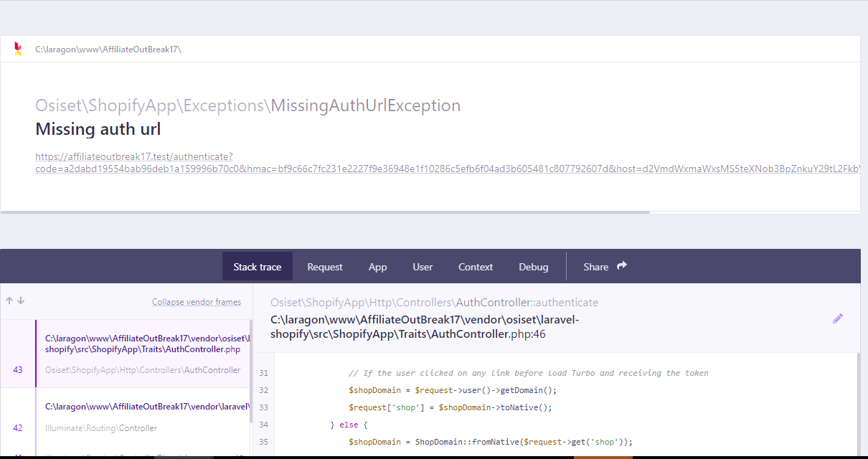Open the Stack trace tab
This screenshot has height=459, width=868.
(x=258, y=266)
